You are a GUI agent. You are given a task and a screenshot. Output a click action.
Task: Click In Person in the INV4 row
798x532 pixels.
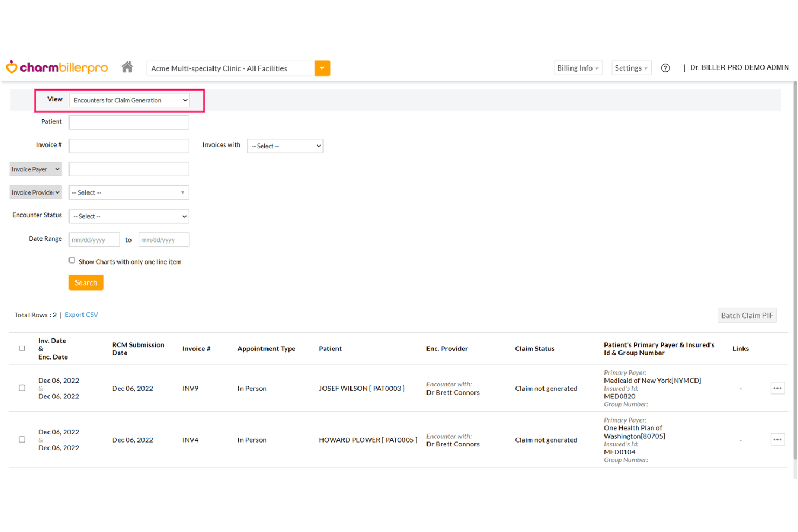(252, 440)
